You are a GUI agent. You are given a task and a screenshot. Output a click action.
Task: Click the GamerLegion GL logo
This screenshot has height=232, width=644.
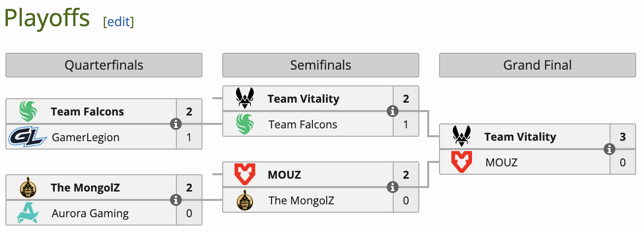(27, 137)
